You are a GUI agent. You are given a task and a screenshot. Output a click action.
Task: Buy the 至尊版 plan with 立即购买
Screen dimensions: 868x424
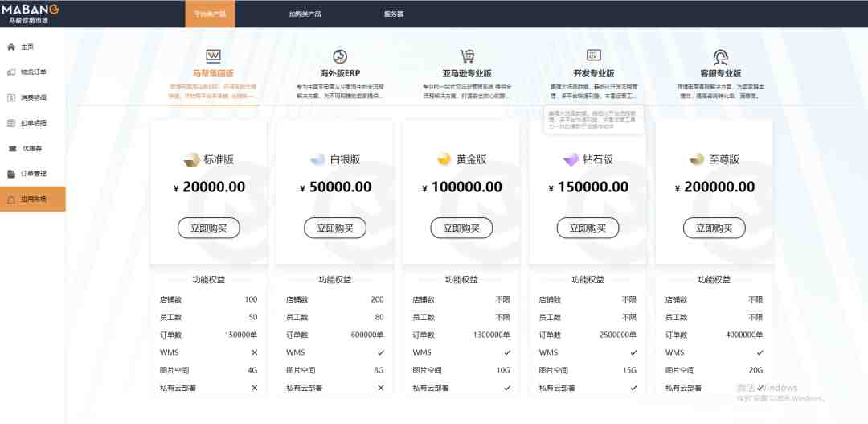(714, 228)
